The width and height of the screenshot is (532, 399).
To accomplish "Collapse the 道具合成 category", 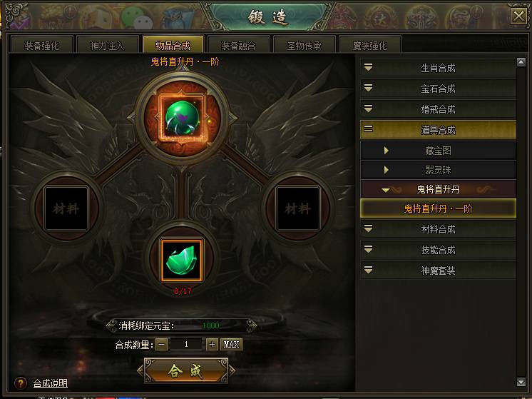I will coord(438,130).
